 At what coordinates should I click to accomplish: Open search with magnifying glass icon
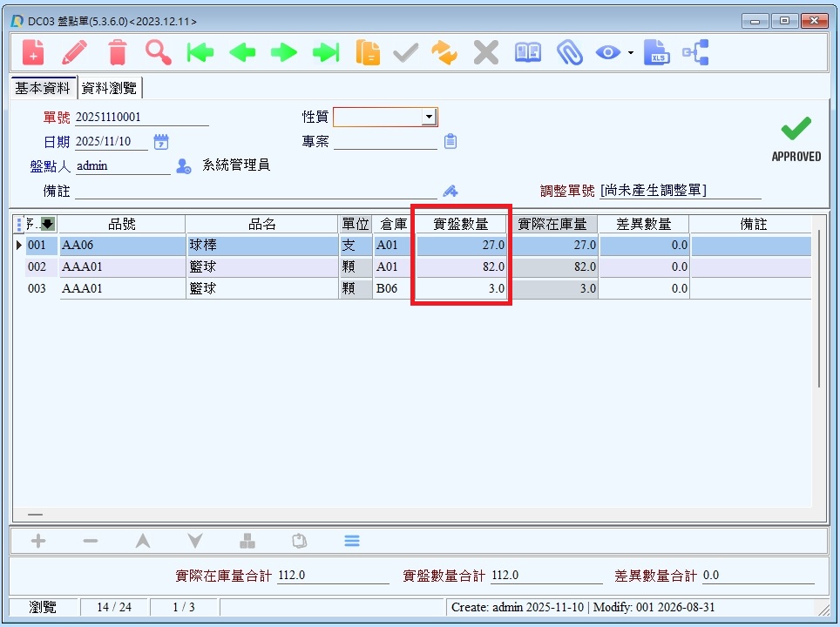(x=159, y=52)
